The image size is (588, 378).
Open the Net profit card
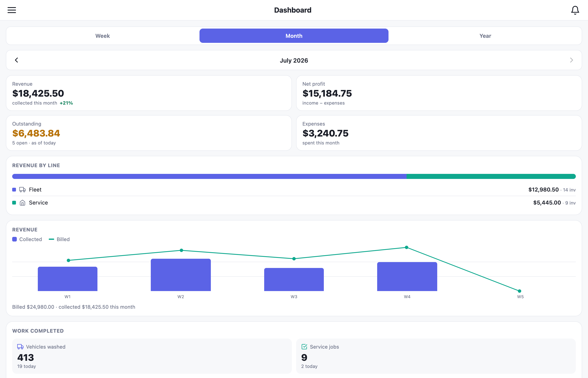(x=439, y=93)
